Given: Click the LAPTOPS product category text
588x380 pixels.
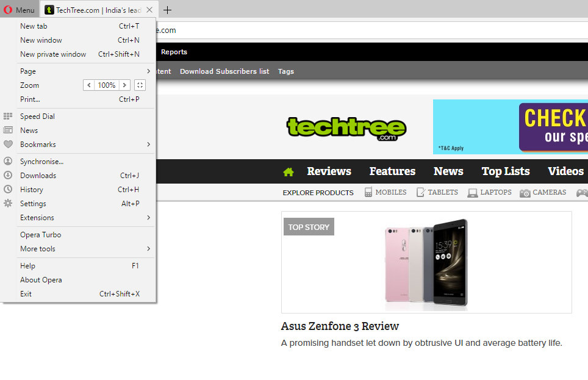Looking at the screenshot, I should tap(496, 192).
